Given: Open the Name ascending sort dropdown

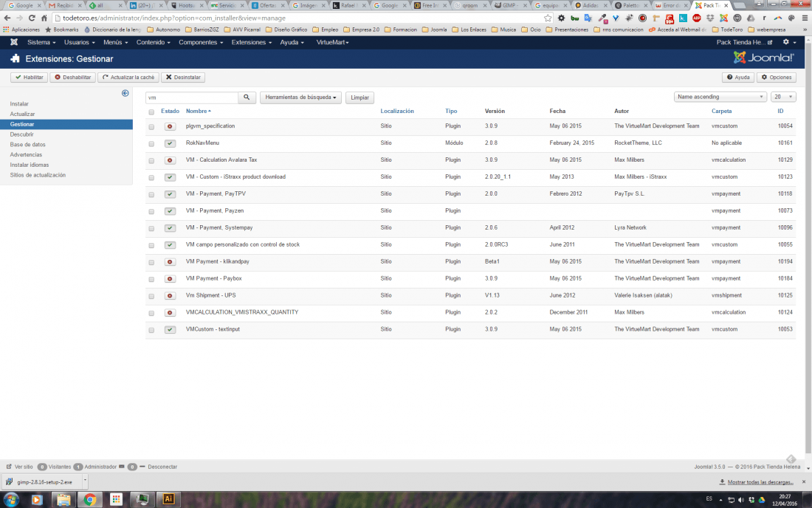Looking at the screenshot, I should click(x=720, y=97).
